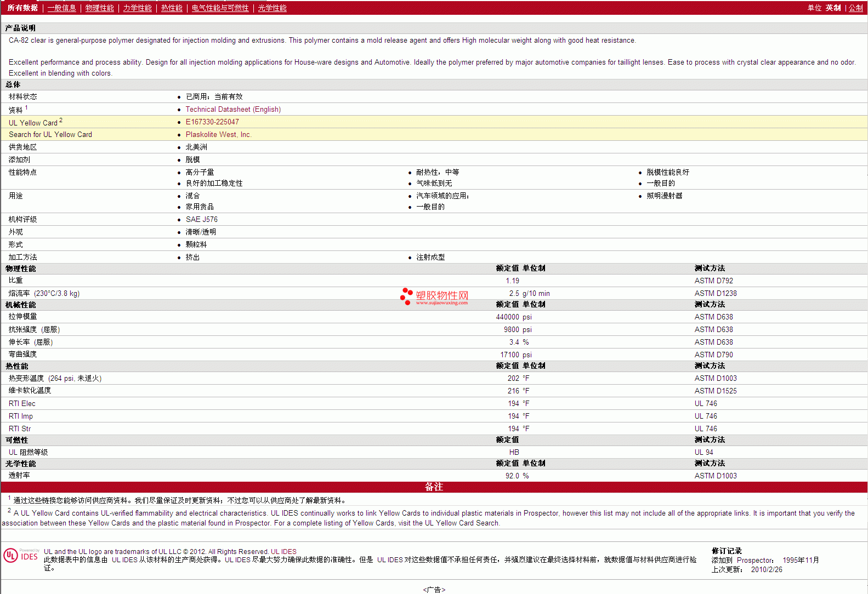
Task: Switch to the 光学性能 tab
Action: [272, 8]
